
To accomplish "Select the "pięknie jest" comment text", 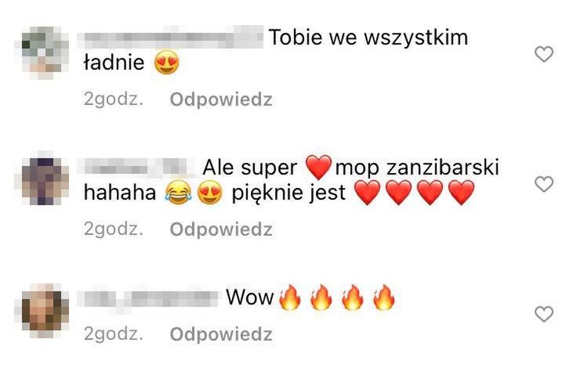I will (289, 193).
